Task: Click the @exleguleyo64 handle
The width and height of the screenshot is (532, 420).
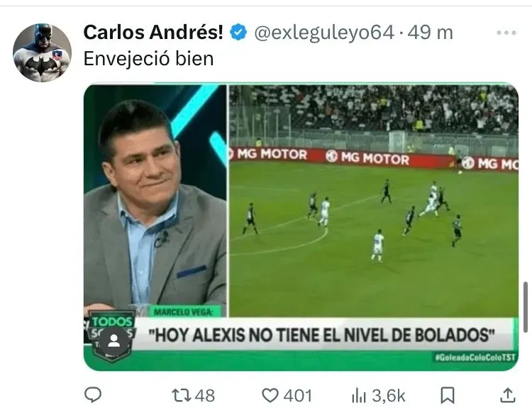Action: pyautogui.click(x=324, y=33)
